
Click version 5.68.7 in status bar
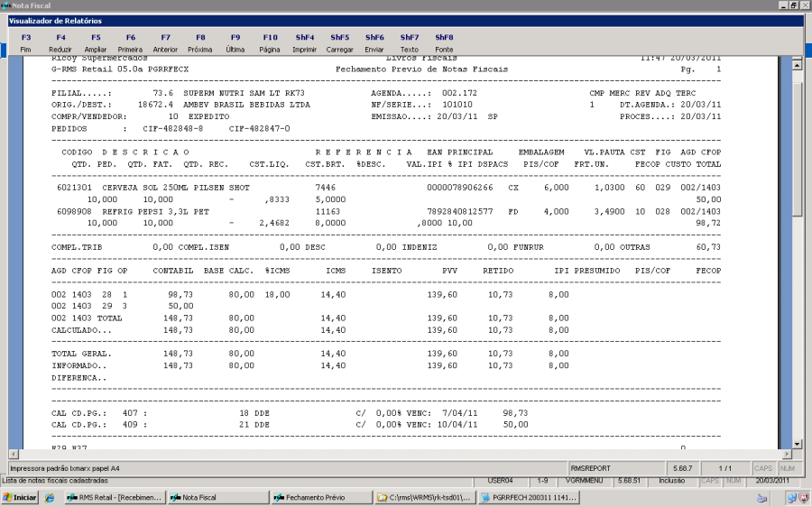click(x=683, y=468)
